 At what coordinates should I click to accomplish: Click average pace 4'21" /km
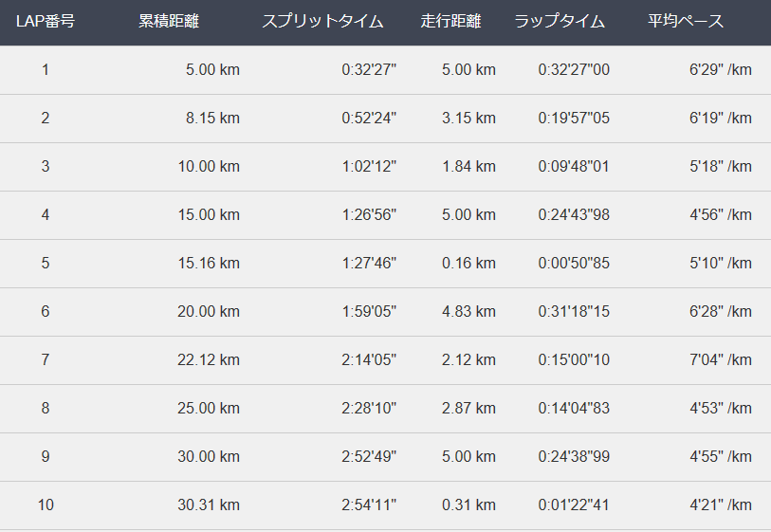[x=721, y=504]
